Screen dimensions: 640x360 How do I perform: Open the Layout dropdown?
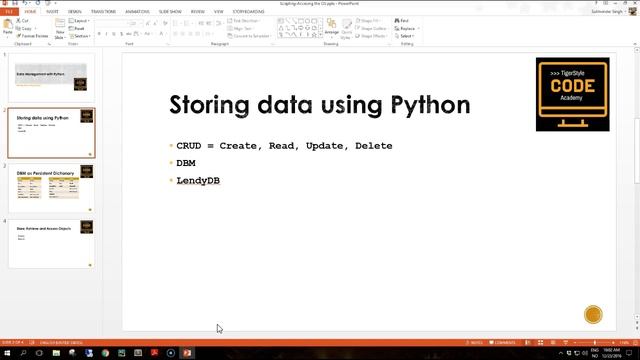pos(79,20)
